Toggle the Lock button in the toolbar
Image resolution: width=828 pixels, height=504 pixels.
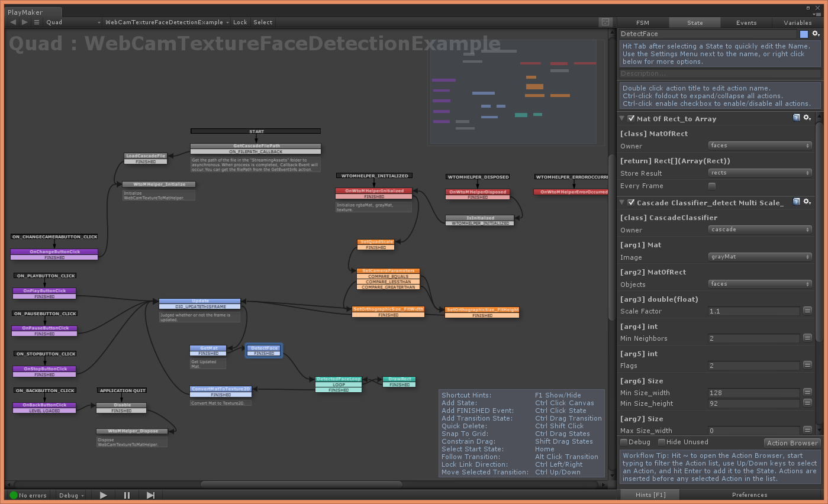(240, 22)
